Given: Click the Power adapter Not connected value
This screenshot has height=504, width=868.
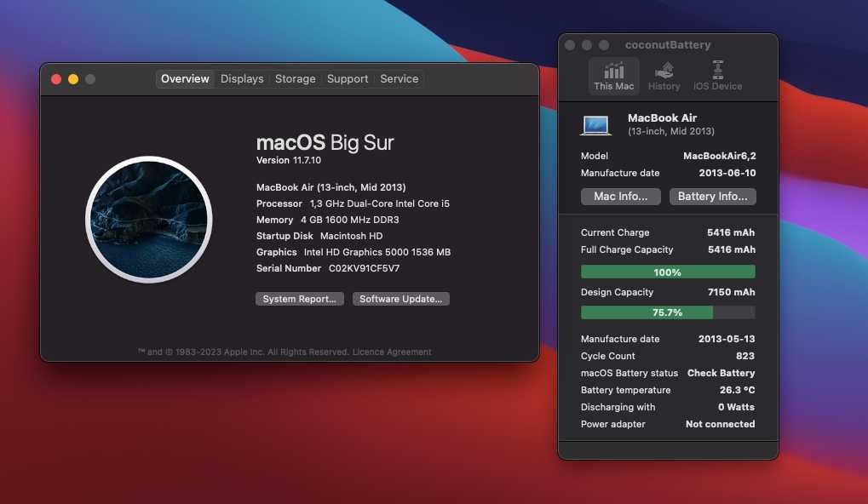Looking at the screenshot, I should 720,424.
